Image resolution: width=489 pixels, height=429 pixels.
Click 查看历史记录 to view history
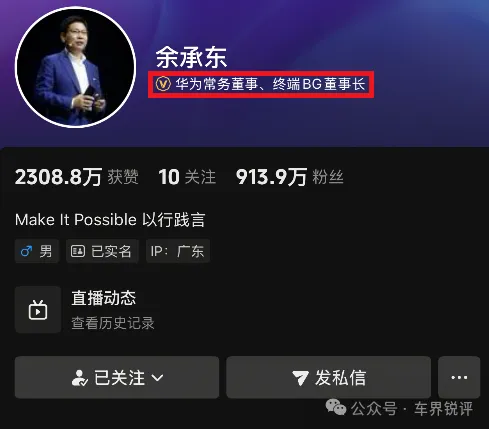[113, 323]
